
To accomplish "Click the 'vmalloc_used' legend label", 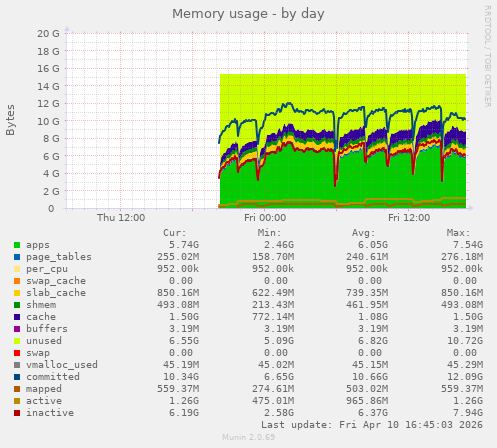I will tap(62, 365).
